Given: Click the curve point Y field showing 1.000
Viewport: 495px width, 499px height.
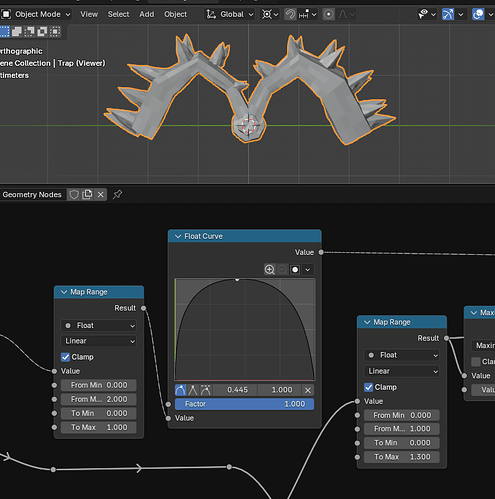Looking at the screenshot, I should coord(280,390).
